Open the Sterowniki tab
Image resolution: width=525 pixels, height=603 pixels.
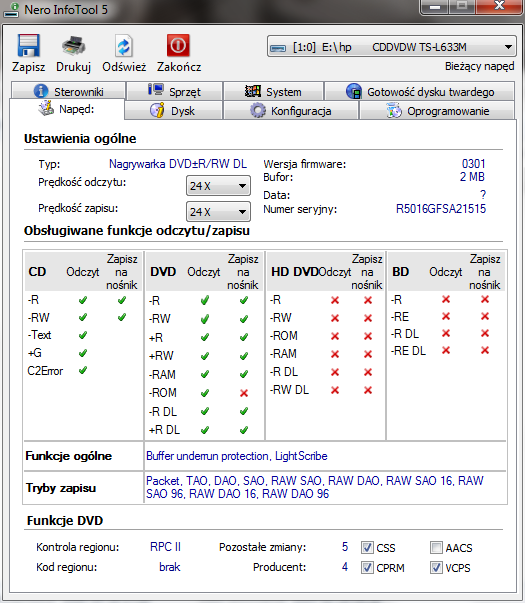68,91
